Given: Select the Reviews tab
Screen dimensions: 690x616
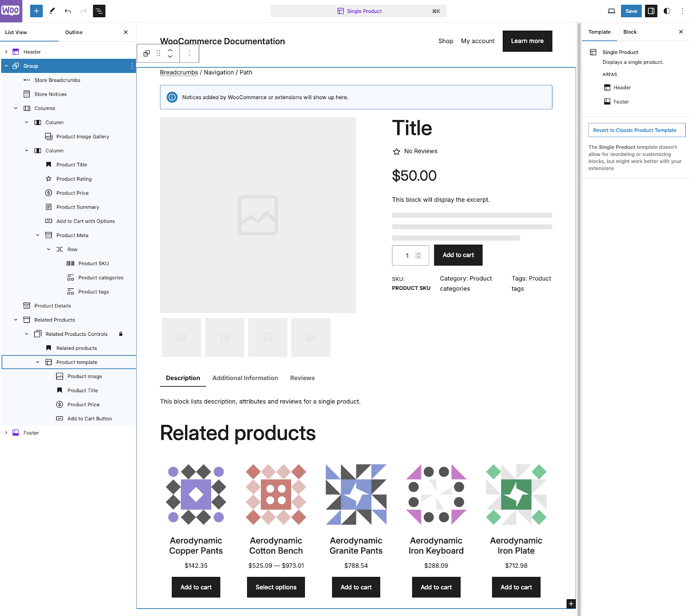Looking at the screenshot, I should click(x=302, y=378).
